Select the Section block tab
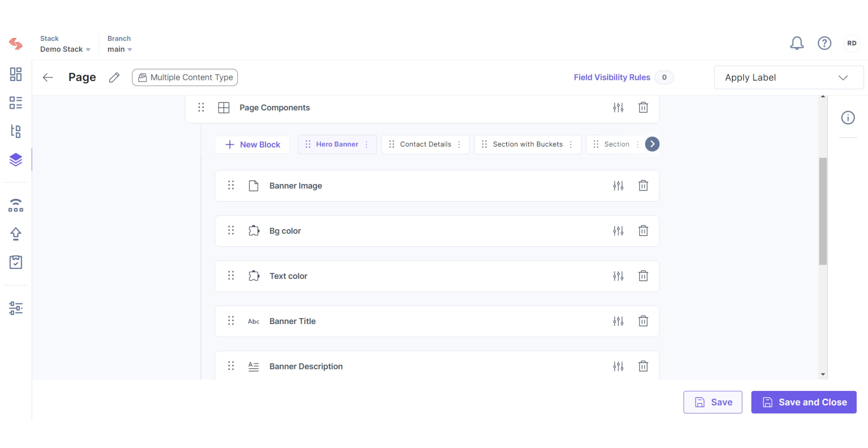The height and width of the screenshot is (448, 868). pos(616,144)
